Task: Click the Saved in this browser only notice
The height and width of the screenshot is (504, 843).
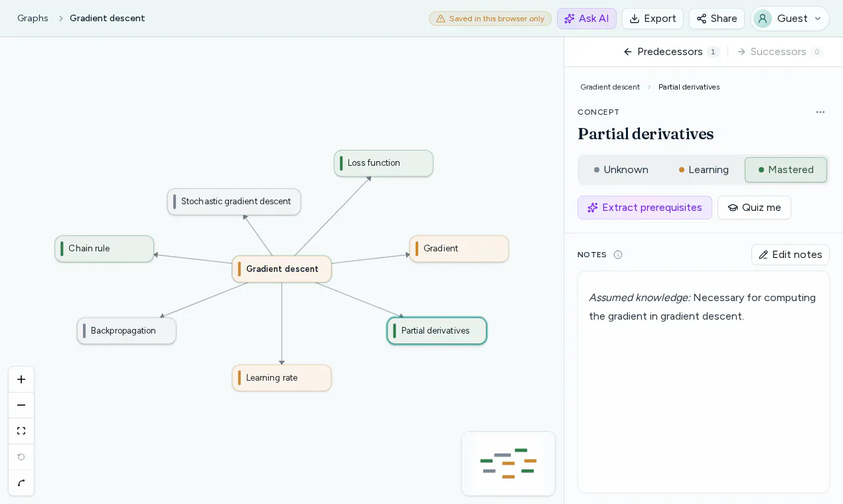Action: click(490, 19)
